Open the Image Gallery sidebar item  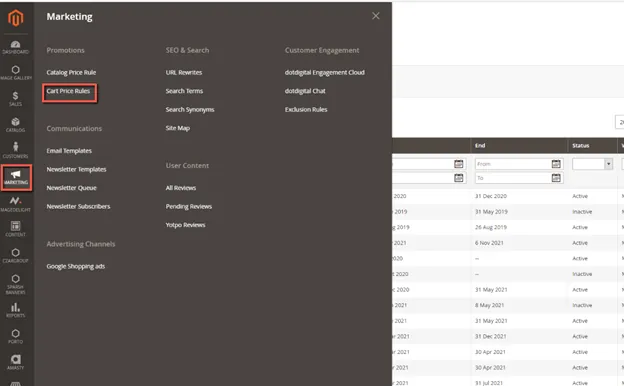pyautogui.click(x=16, y=73)
